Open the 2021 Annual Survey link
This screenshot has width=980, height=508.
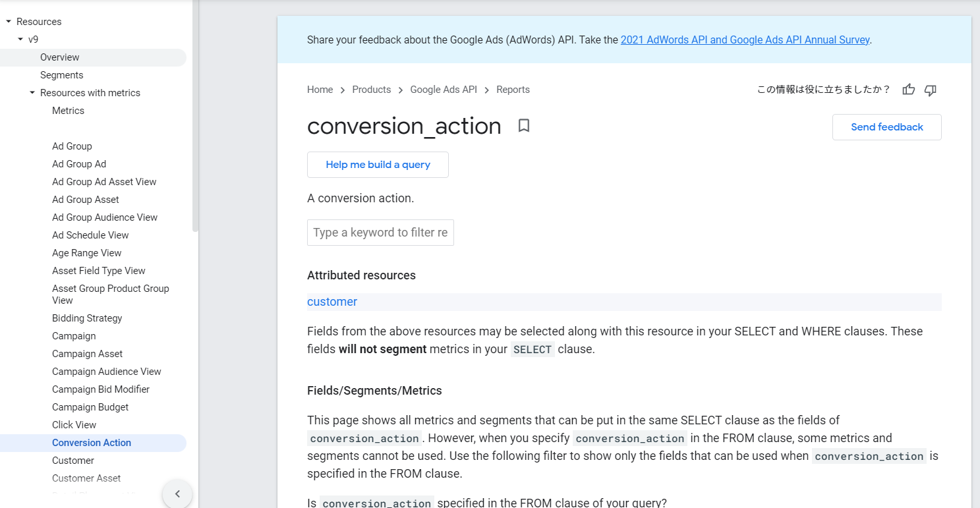(745, 40)
